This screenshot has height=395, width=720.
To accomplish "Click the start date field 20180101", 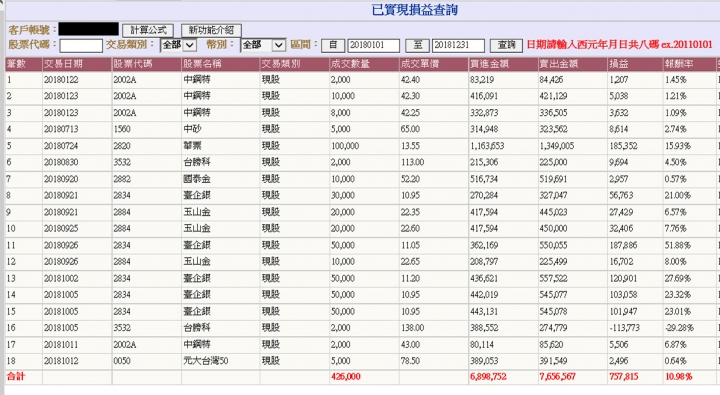I will 373,45.
